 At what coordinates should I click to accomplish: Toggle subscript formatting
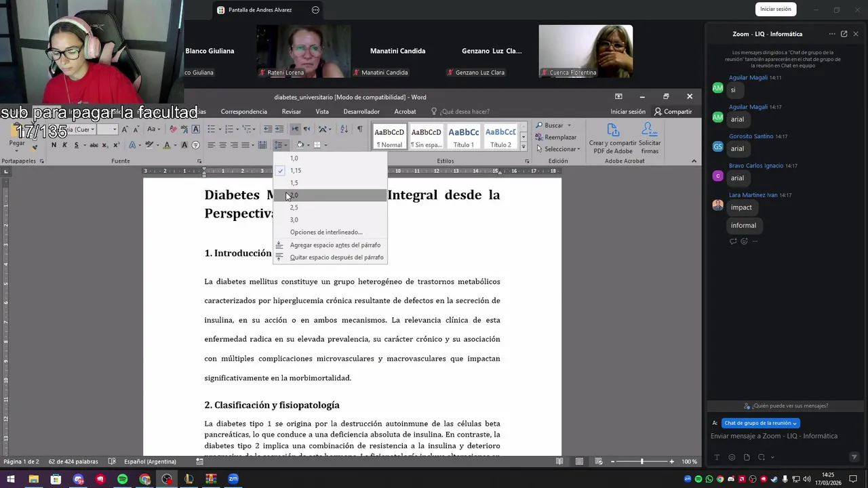[x=105, y=145]
